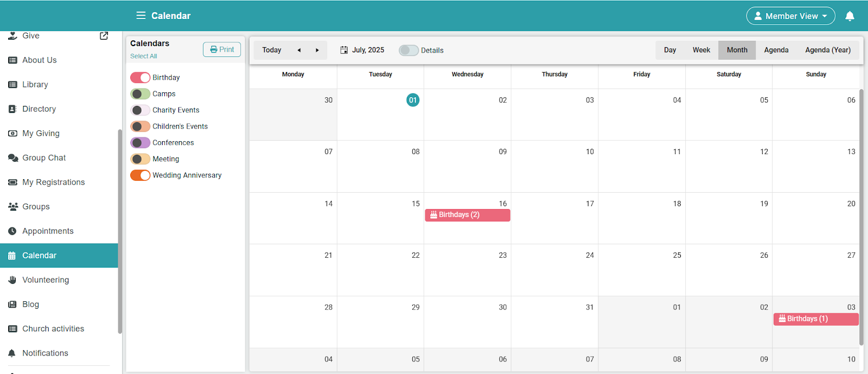Click the My Giving money icon
The image size is (868, 374).
[x=12, y=134]
